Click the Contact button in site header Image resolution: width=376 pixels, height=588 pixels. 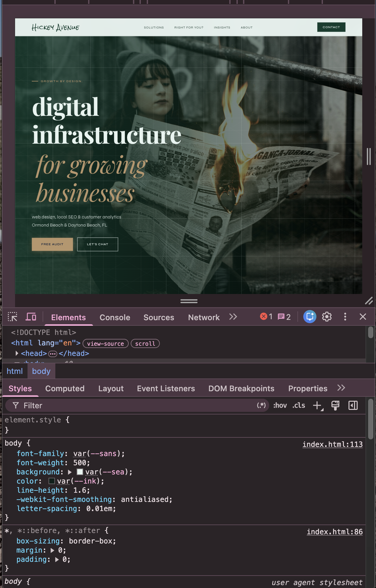pyautogui.click(x=331, y=27)
